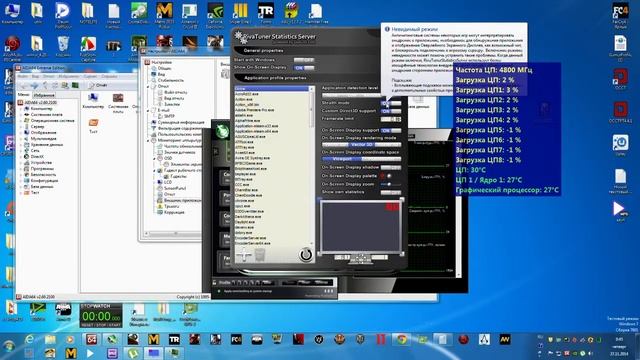Open the Системная плата icon in AIDA64 right pane

[x=118, y=102]
